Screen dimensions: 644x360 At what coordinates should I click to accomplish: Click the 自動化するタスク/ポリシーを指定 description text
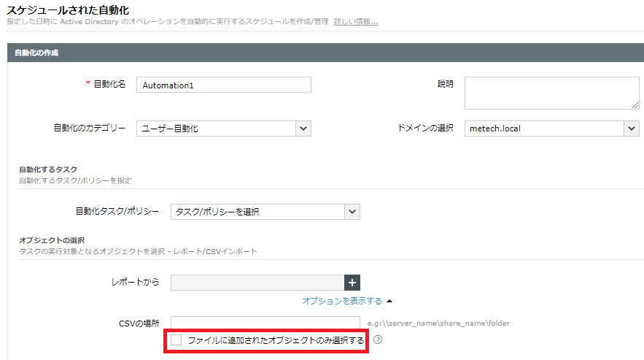[x=75, y=180]
